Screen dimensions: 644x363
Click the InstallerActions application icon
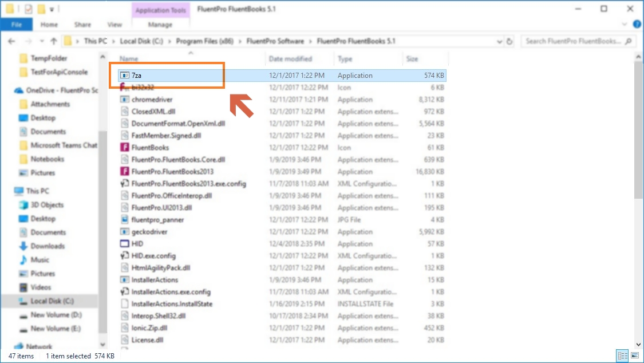124,279
